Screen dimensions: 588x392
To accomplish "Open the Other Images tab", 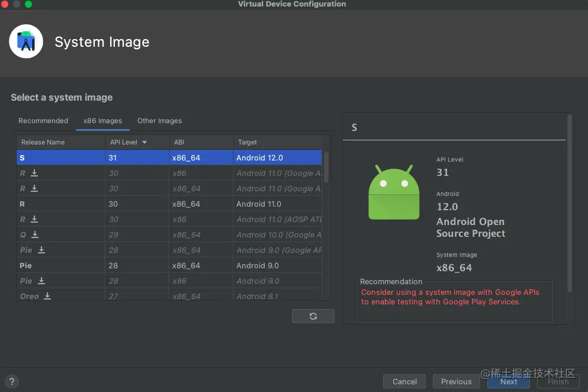I will click(x=159, y=121).
